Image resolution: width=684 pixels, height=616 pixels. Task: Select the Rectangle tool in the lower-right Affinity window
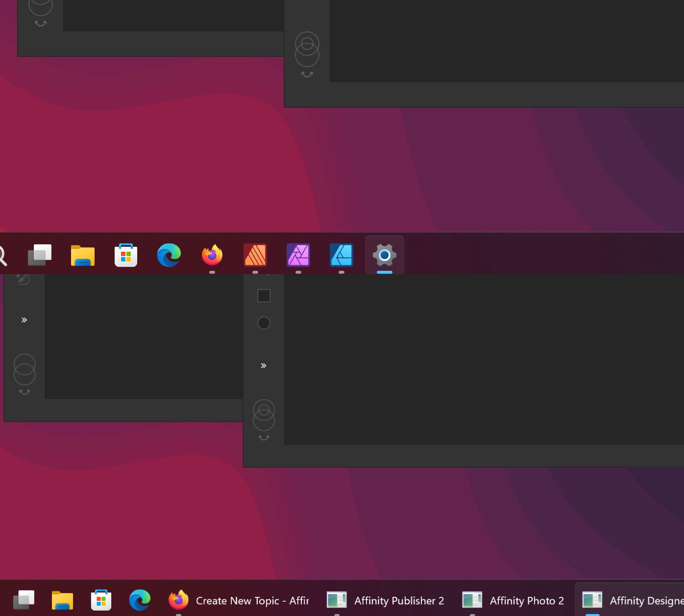(x=264, y=296)
